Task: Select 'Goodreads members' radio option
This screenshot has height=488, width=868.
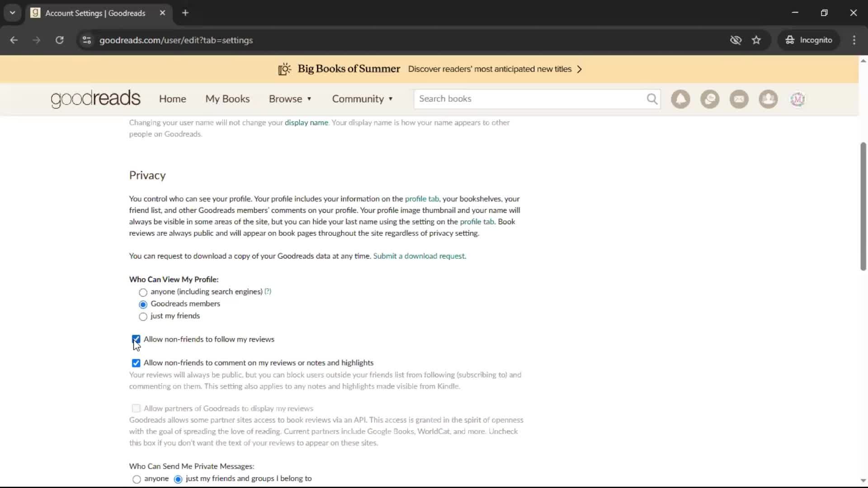Action: coord(143,305)
